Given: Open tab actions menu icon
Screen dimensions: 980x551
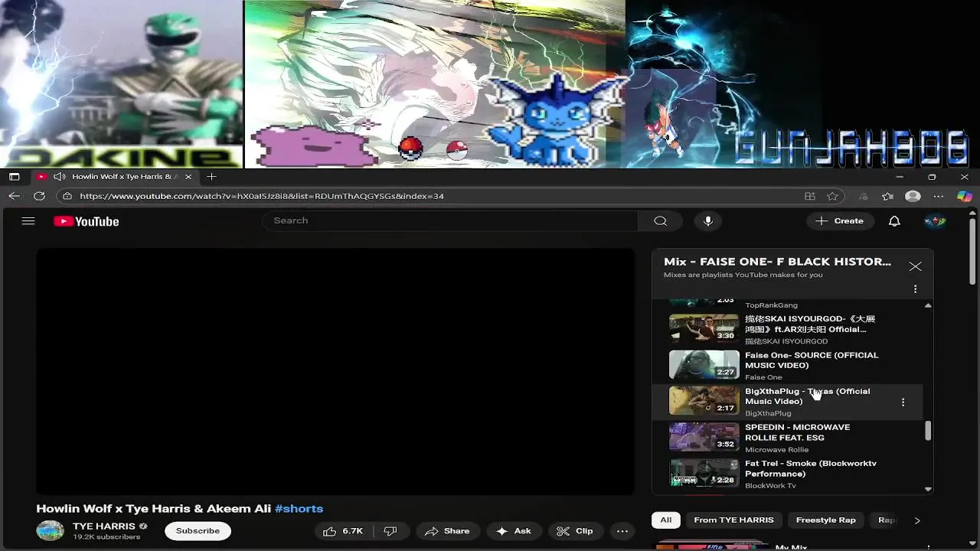Looking at the screenshot, I should [x=14, y=177].
